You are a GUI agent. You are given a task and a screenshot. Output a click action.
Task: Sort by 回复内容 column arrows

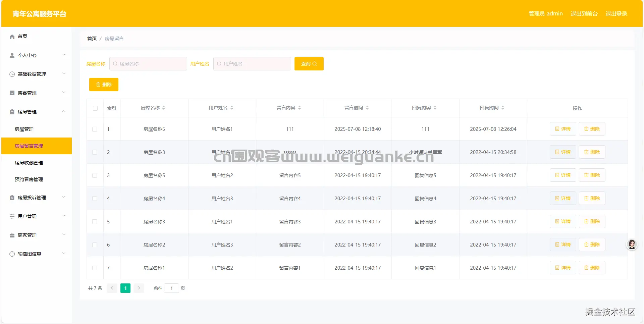pos(435,108)
